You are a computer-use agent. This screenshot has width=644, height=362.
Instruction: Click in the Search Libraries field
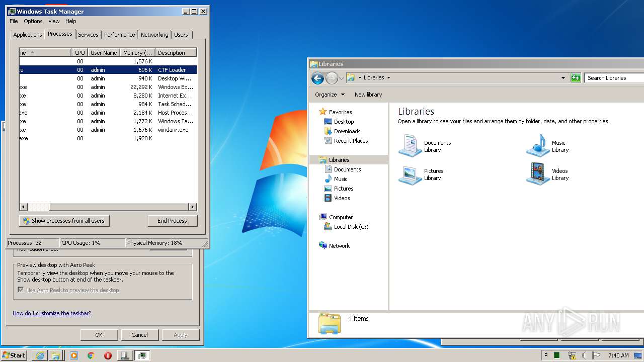[x=614, y=78]
